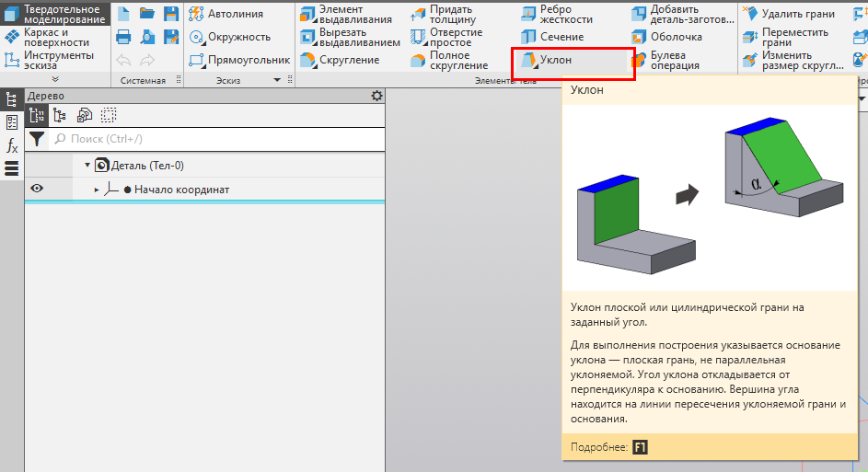Start the Окружность tool
The image size is (868, 472).
(230, 37)
